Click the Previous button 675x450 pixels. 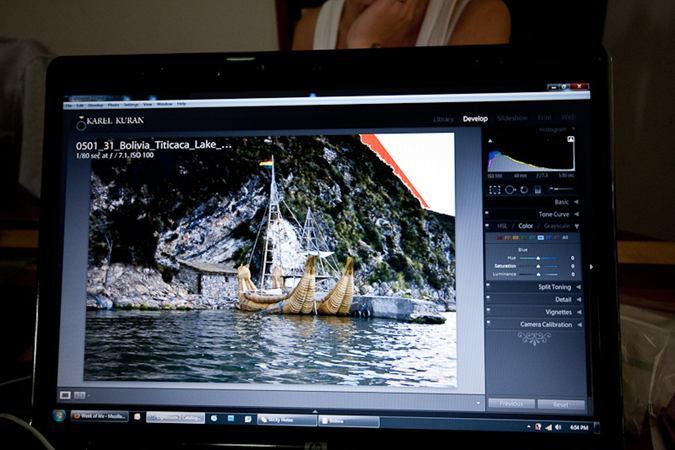coord(511,404)
